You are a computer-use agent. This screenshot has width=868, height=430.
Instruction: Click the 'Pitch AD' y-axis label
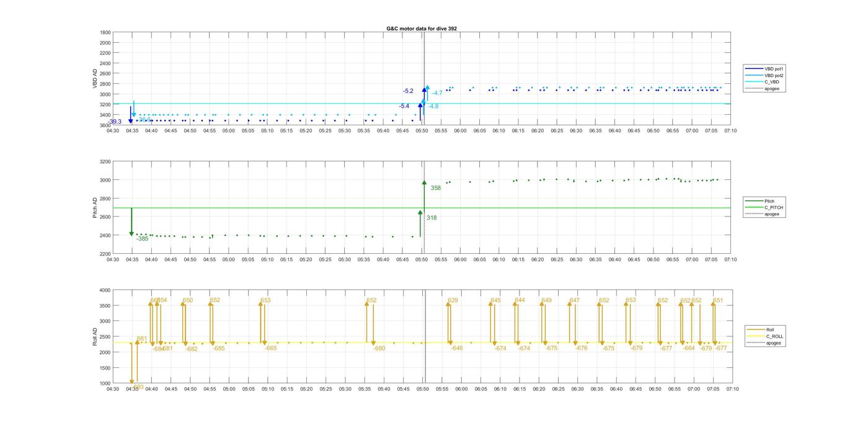tap(95, 208)
